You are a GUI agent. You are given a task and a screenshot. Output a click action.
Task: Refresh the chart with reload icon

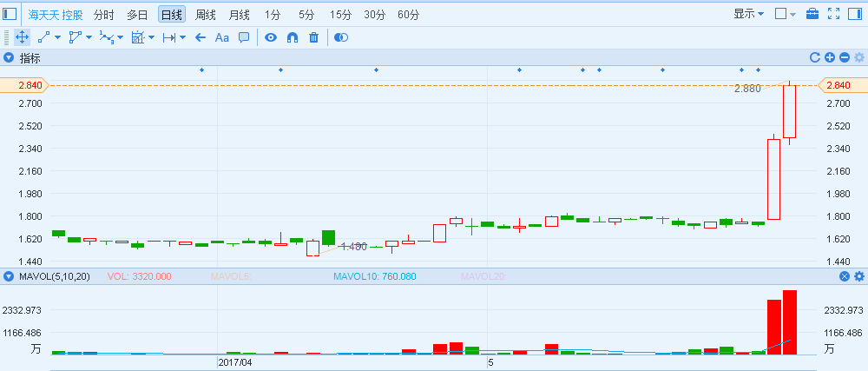(x=815, y=57)
